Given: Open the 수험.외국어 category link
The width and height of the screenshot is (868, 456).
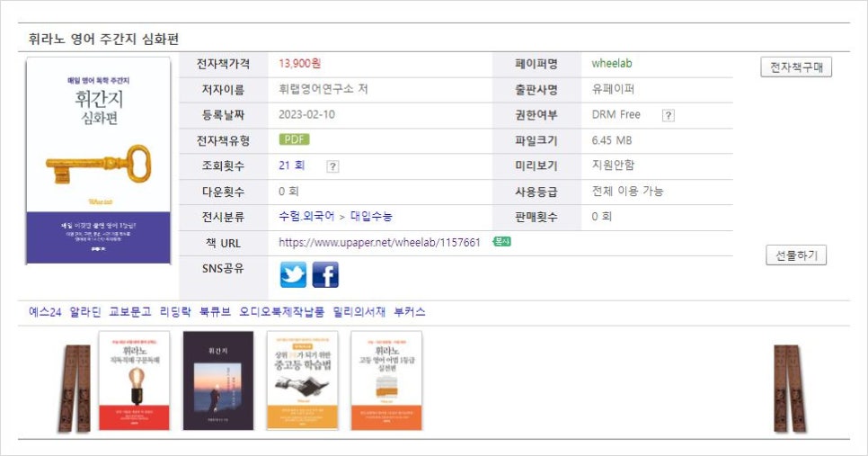Looking at the screenshot, I should (x=306, y=217).
